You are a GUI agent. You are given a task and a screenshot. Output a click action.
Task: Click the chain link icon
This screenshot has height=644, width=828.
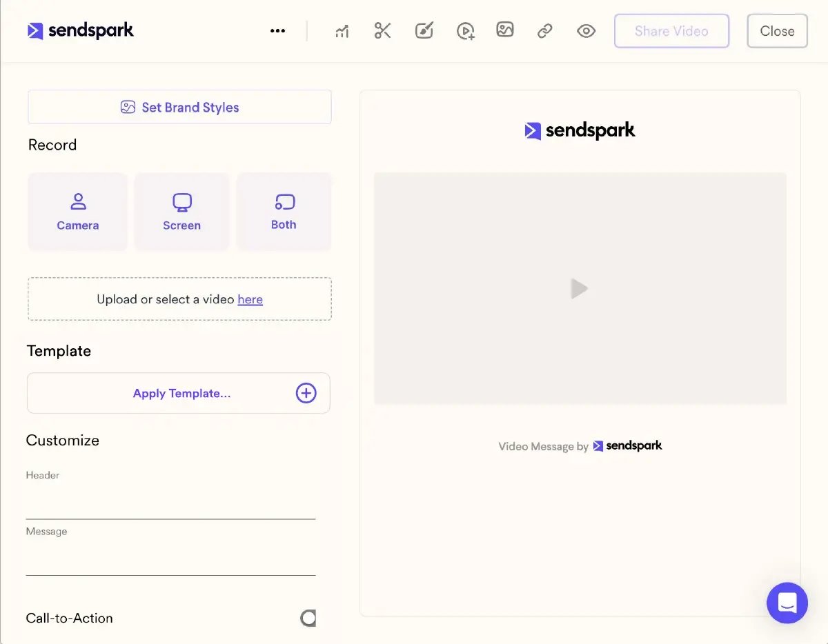[x=545, y=31]
